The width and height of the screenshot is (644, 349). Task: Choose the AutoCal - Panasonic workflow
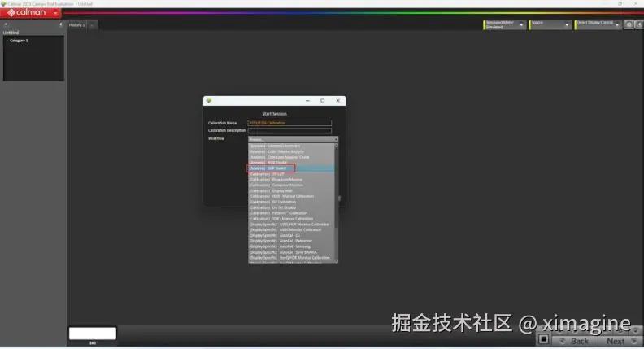click(292, 242)
